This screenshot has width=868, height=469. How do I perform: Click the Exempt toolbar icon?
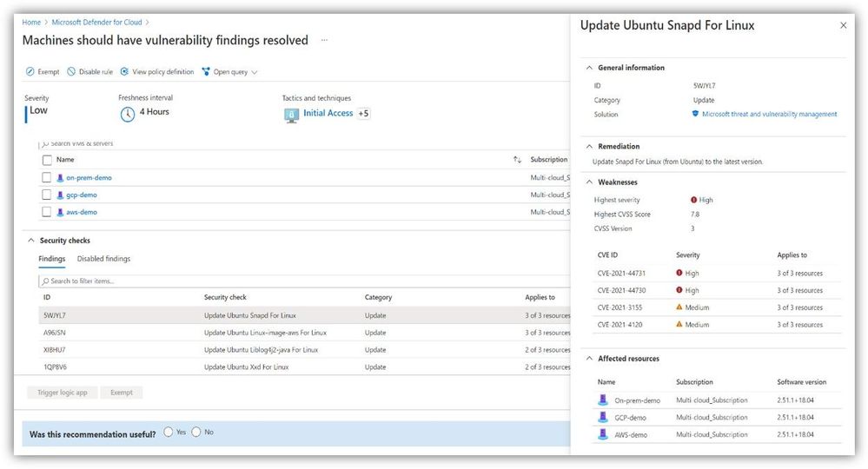30,72
